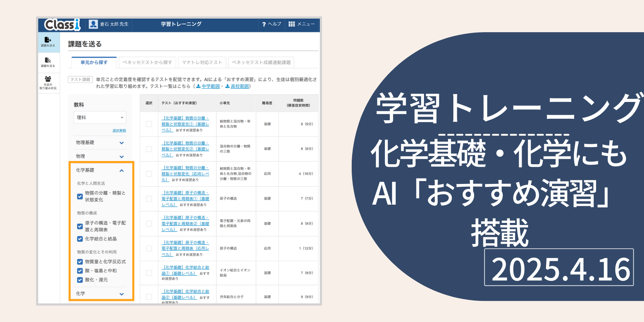The width and height of the screenshot is (644, 322).
Task: Open the 教科 理科 dropdown
Action: click(100, 117)
